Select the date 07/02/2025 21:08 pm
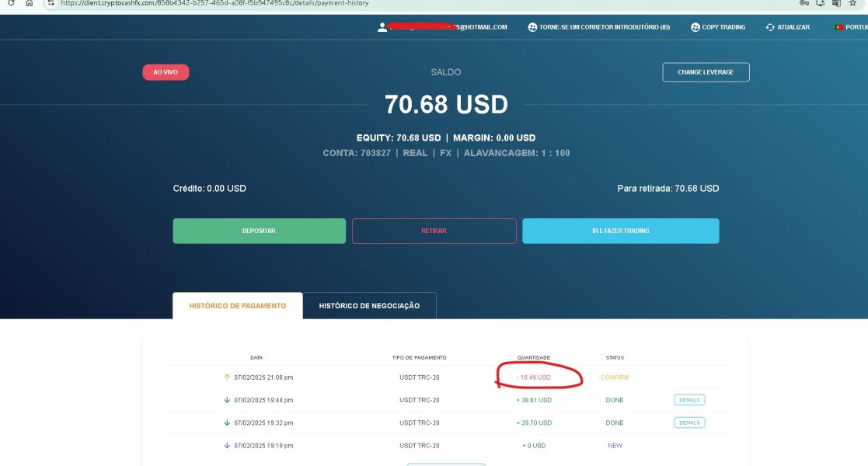 pyautogui.click(x=263, y=377)
